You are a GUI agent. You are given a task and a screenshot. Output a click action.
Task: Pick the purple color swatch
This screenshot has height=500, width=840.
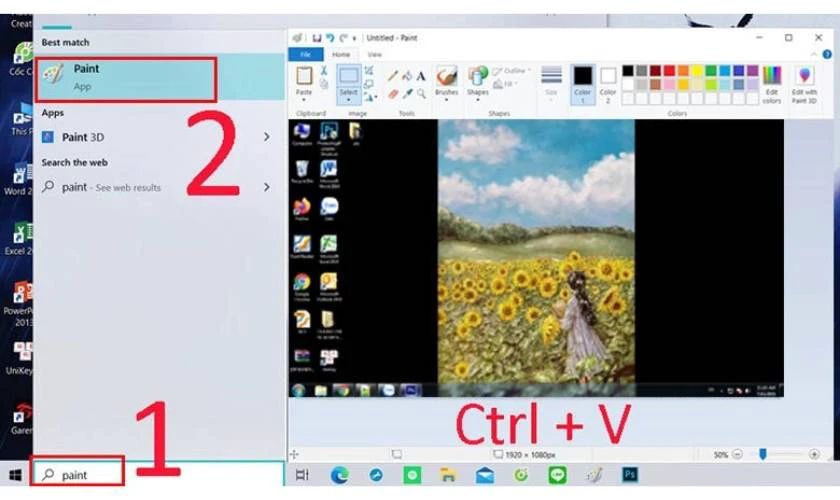pyautogui.click(x=753, y=71)
